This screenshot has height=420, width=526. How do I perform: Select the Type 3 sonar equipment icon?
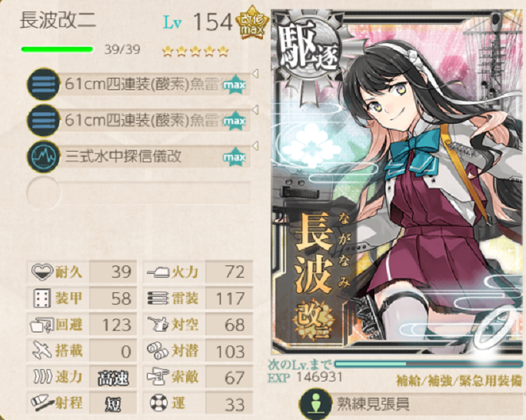43,157
